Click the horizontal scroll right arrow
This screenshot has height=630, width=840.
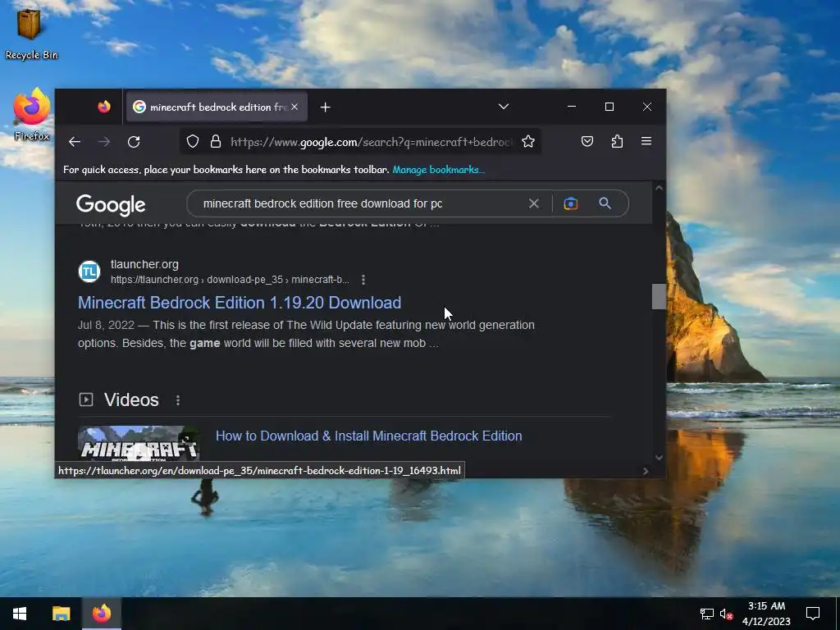pos(646,471)
